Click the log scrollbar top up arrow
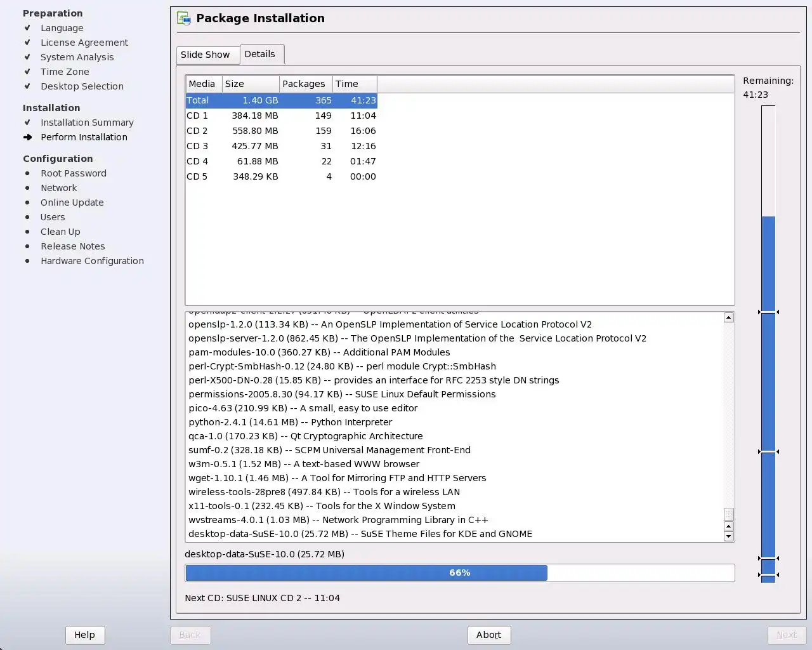The image size is (812, 650). point(729,317)
